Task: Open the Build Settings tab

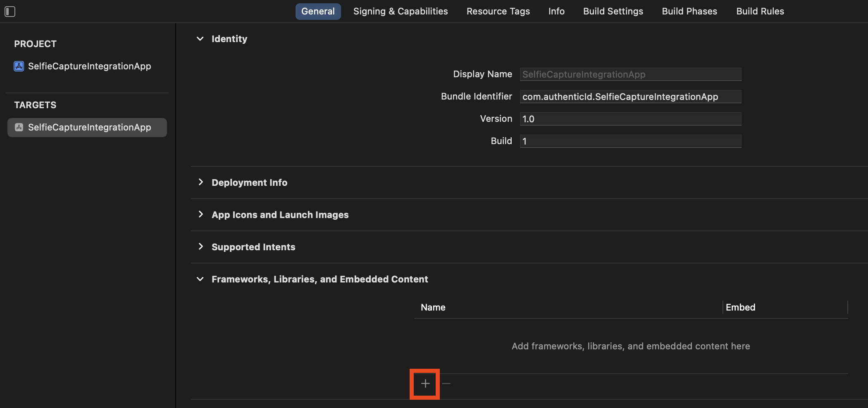Action: tap(613, 11)
